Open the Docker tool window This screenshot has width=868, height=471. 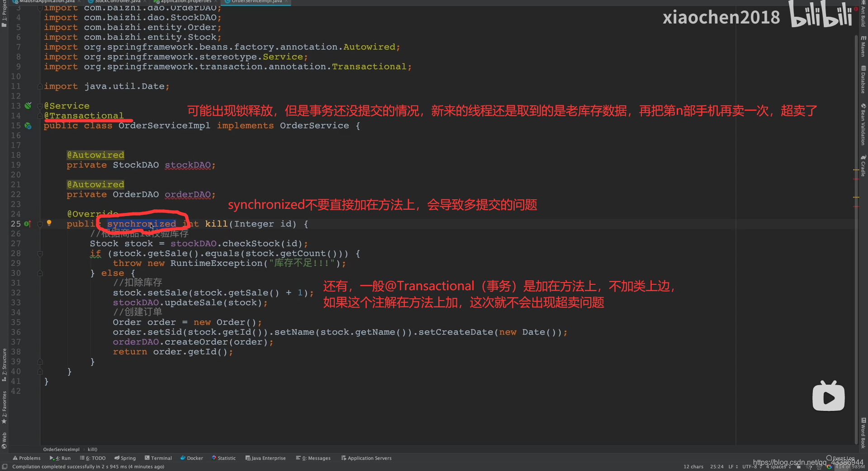coord(192,458)
